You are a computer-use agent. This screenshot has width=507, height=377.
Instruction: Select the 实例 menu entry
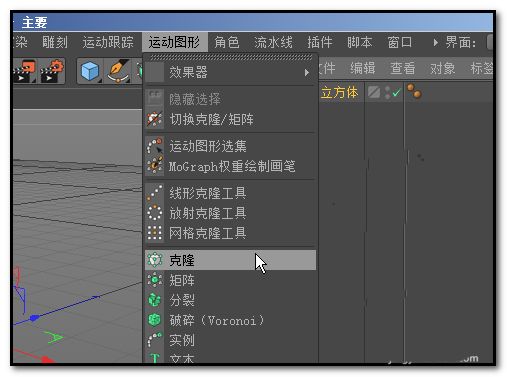coord(230,340)
